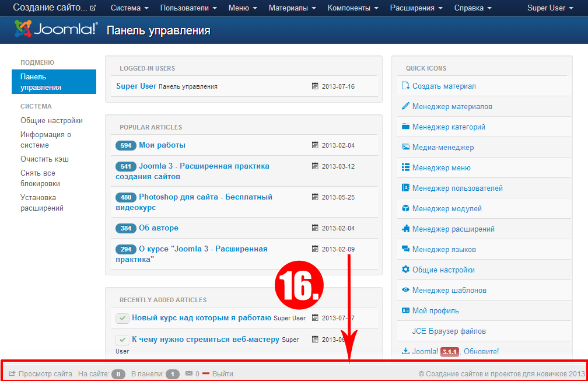
Task: Open the Компоненты menu
Action: pyautogui.click(x=352, y=8)
